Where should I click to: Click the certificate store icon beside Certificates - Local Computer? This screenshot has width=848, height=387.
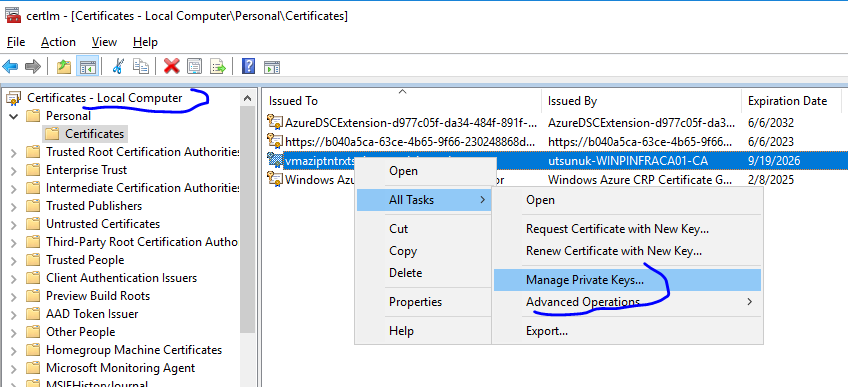pos(14,98)
